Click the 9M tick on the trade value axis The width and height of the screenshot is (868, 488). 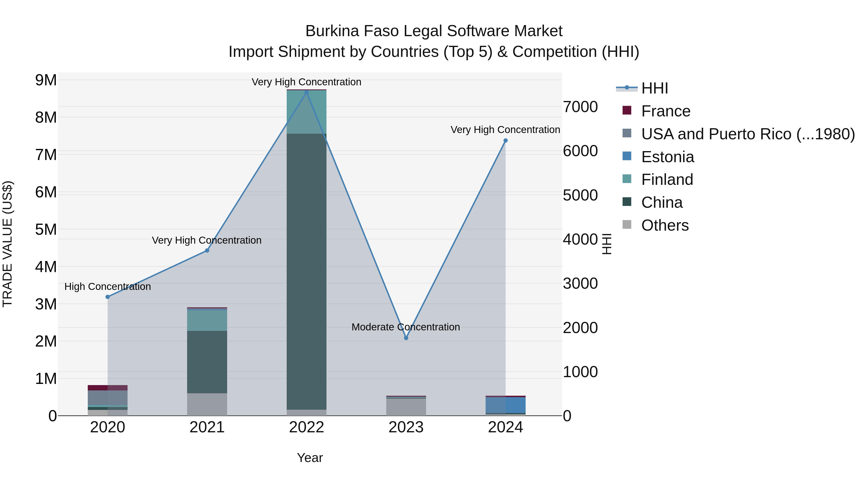click(x=46, y=80)
